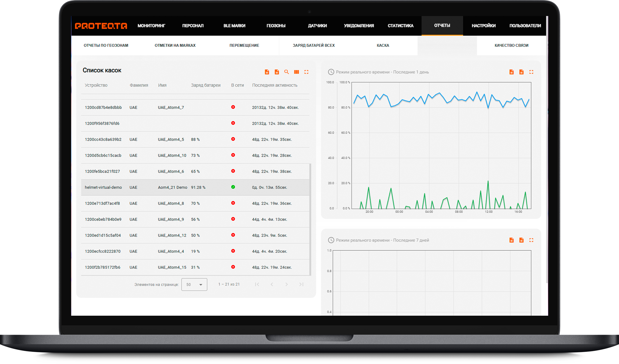Viewport: 619px width, 364px height.
Task: Expand Список касок panel to fullscreen
Action: 306,72
